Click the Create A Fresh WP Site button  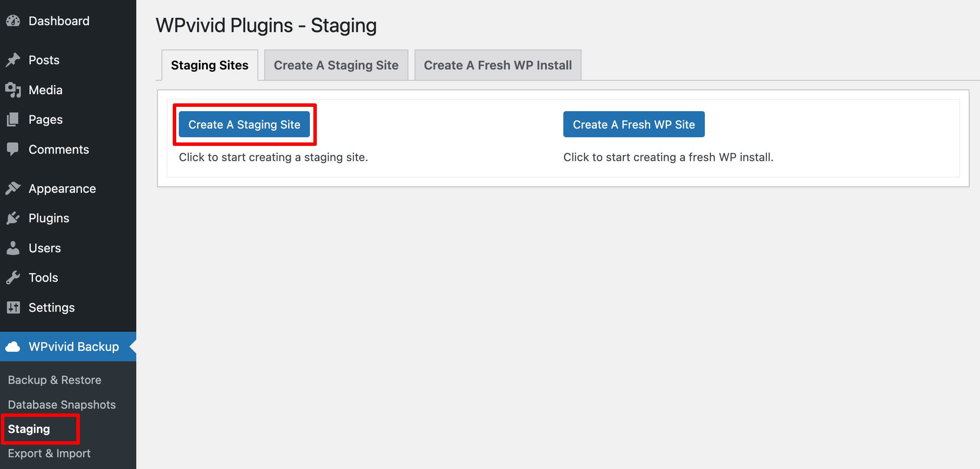click(633, 124)
